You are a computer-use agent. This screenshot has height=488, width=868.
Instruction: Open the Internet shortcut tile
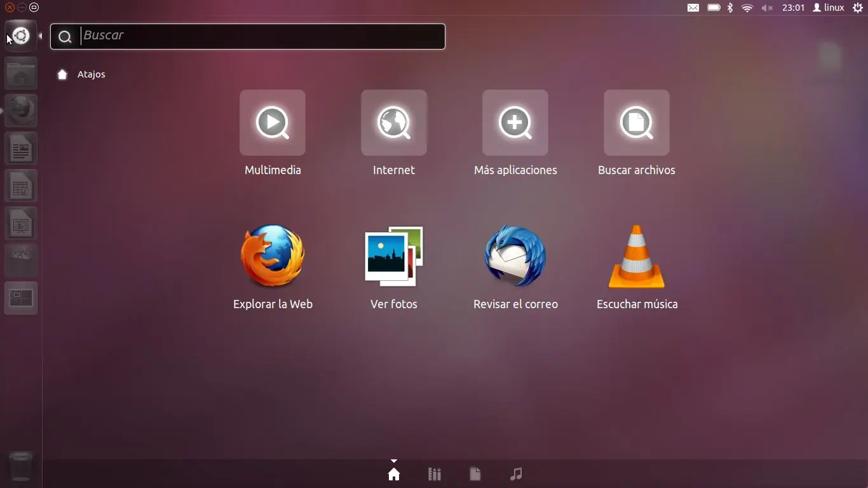point(394,123)
